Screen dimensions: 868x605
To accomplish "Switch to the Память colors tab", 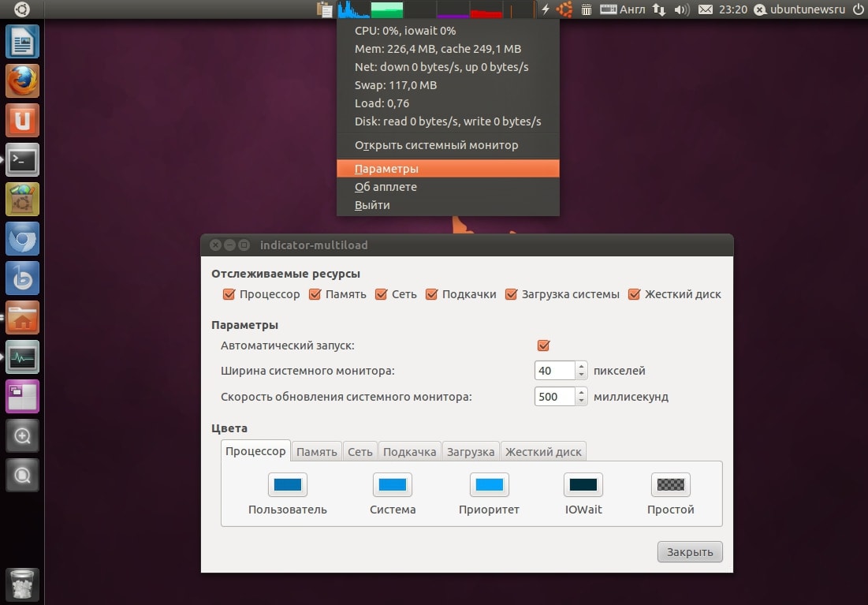I will (317, 451).
